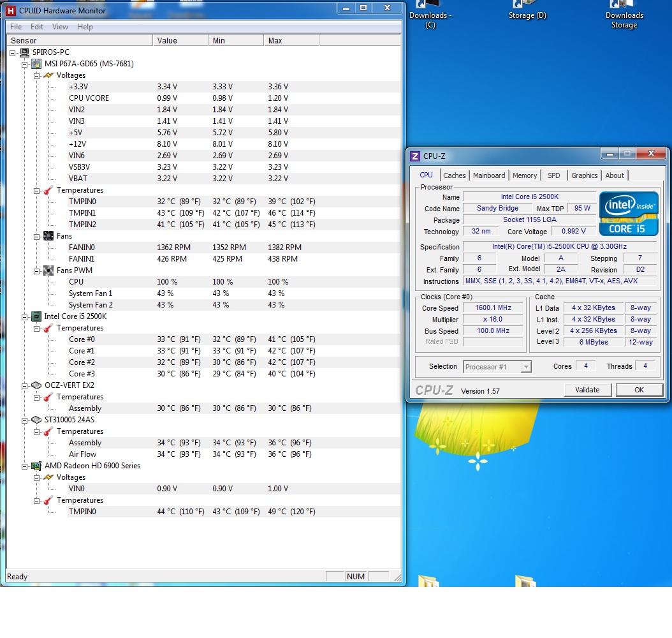Click the Intel Core i5 logo badge
The image size is (672, 638).
(x=628, y=214)
